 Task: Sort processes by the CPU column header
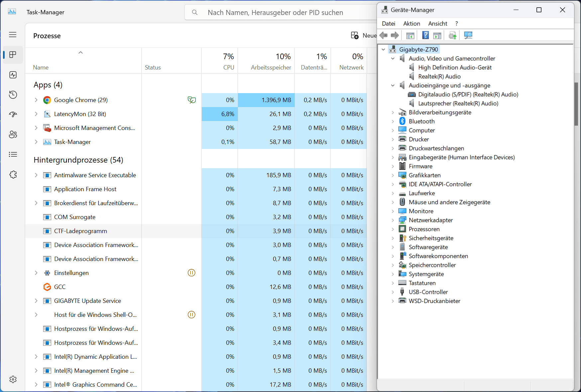tap(220, 61)
